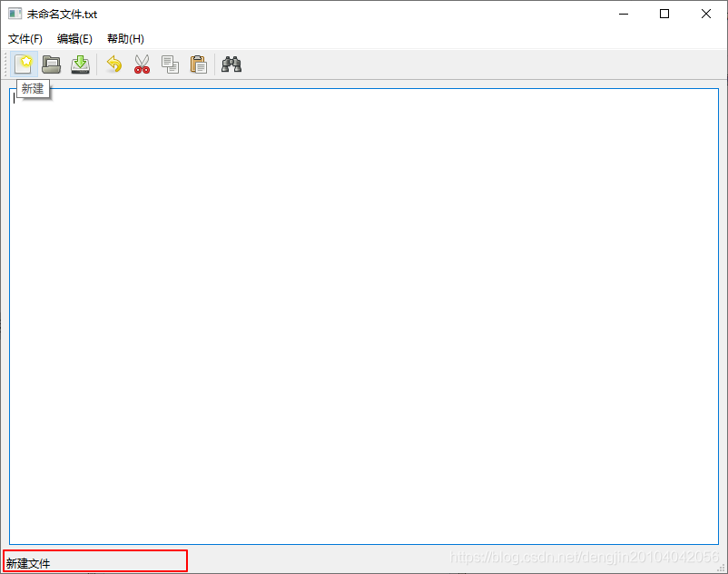
Task: Maximize the 未命名文件.txt window
Action: (x=664, y=14)
